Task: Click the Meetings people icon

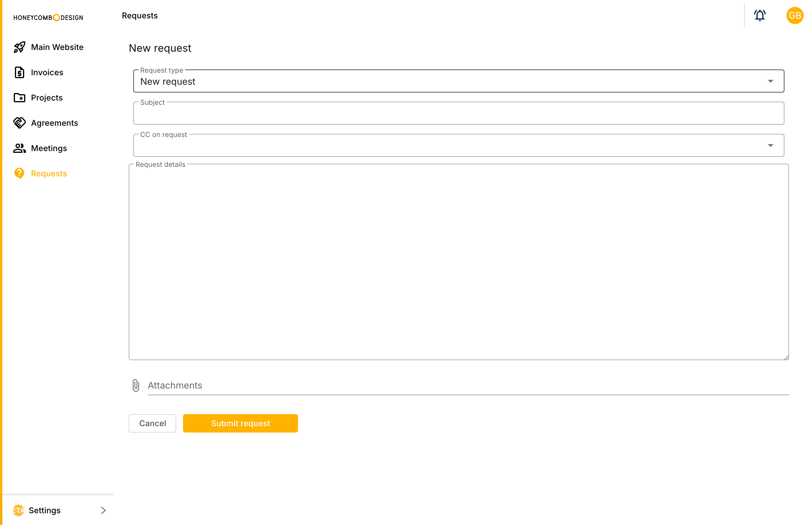Action: coord(20,148)
